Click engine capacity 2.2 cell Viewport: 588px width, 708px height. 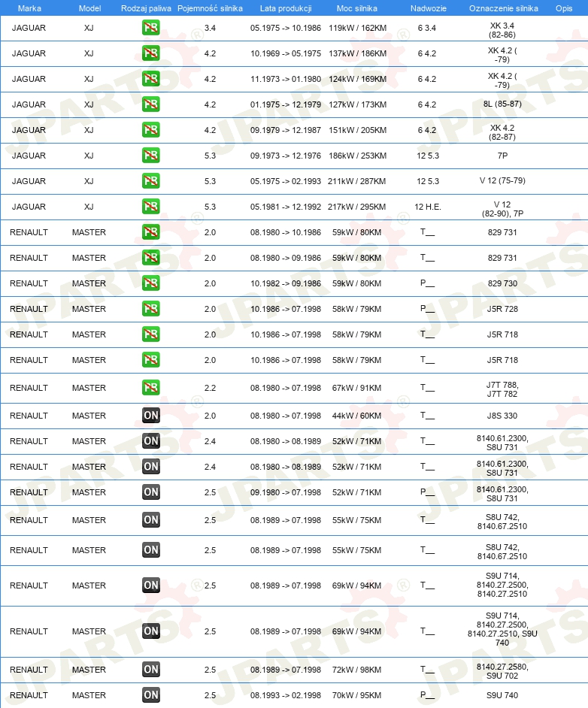click(x=210, y=388)
